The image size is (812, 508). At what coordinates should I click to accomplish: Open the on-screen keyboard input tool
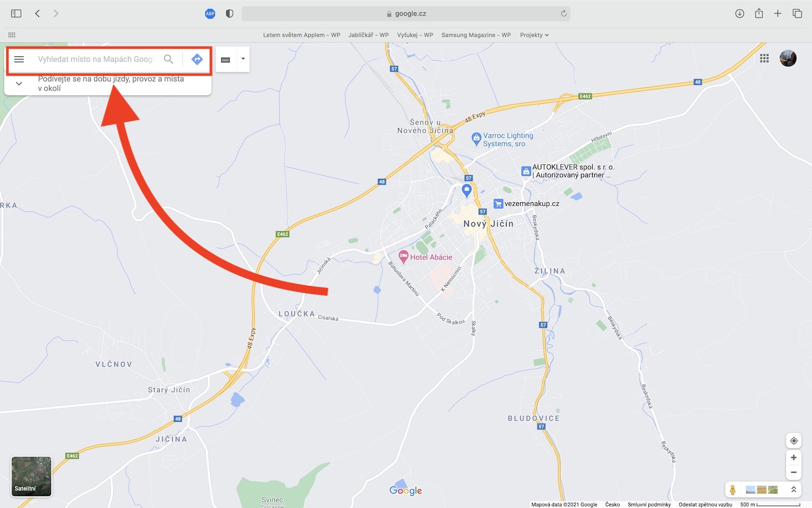(226, 60)
